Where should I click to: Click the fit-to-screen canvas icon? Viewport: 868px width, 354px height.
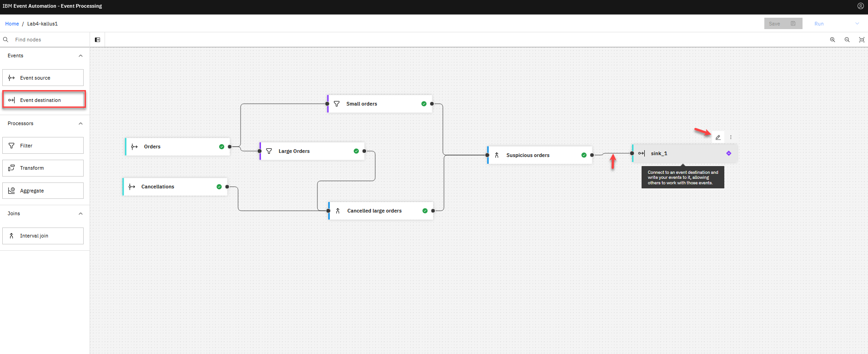(861, 40)
